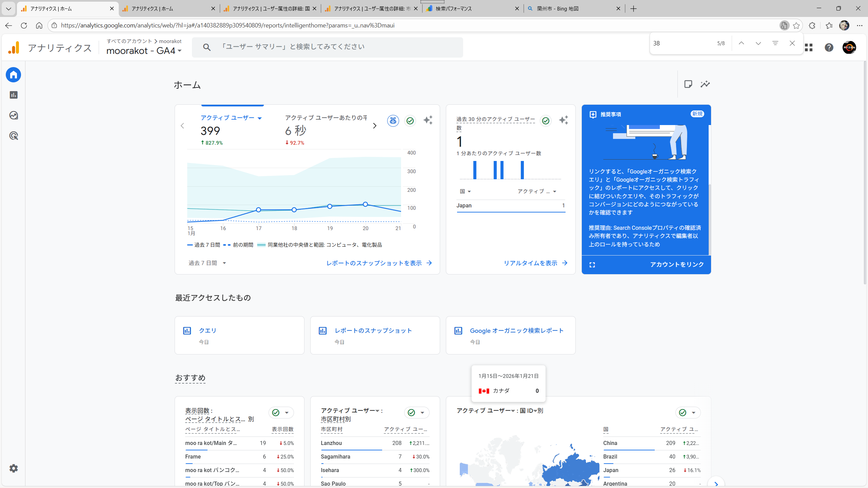Click the Insights sparkline icon near Home title
Viewport: 868px width, 488px height.
click(705, 84)
